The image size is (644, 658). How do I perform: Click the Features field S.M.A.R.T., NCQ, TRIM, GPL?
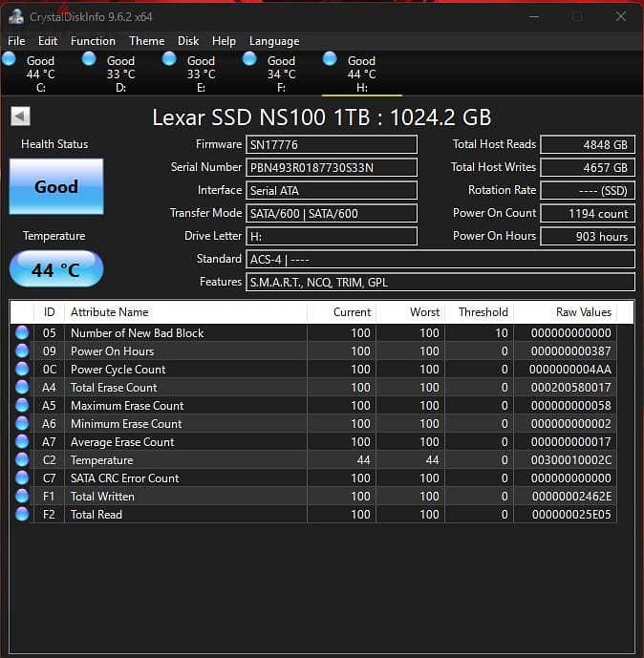[440, 282]
